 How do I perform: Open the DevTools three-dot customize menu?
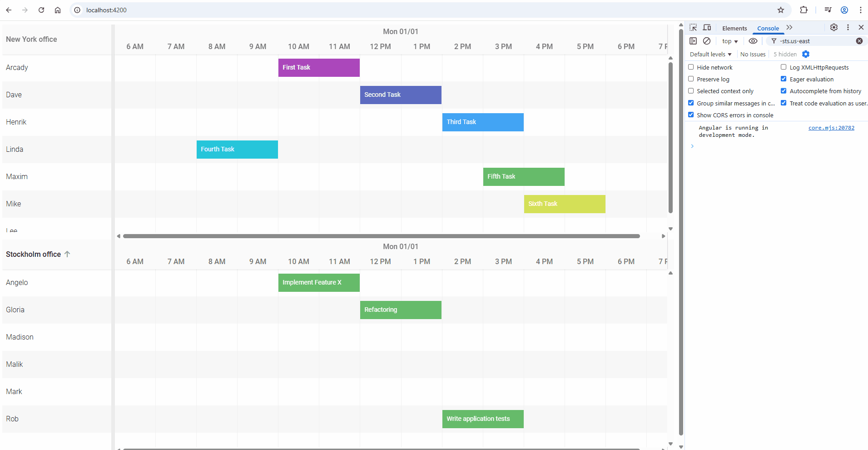[x=848, y=27]
